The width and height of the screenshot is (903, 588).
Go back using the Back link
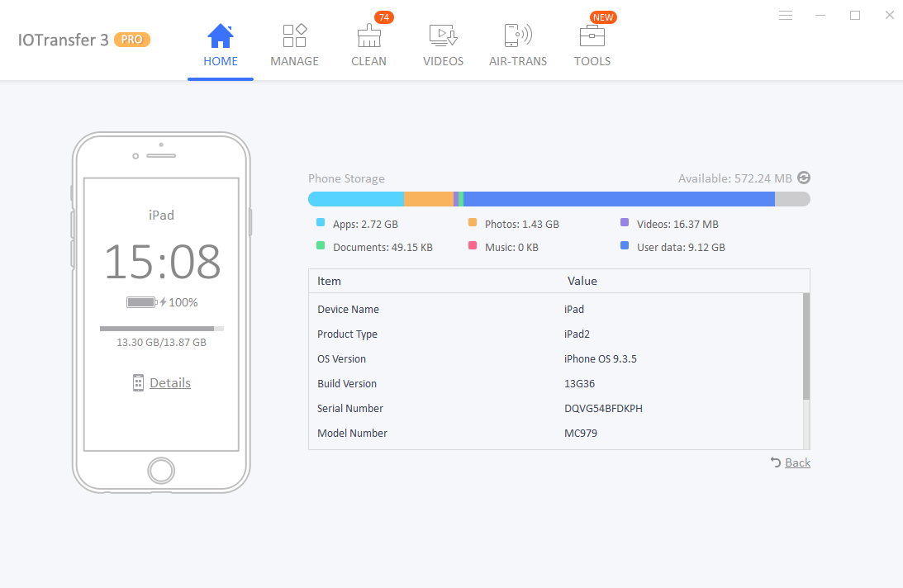click(796, 462)
